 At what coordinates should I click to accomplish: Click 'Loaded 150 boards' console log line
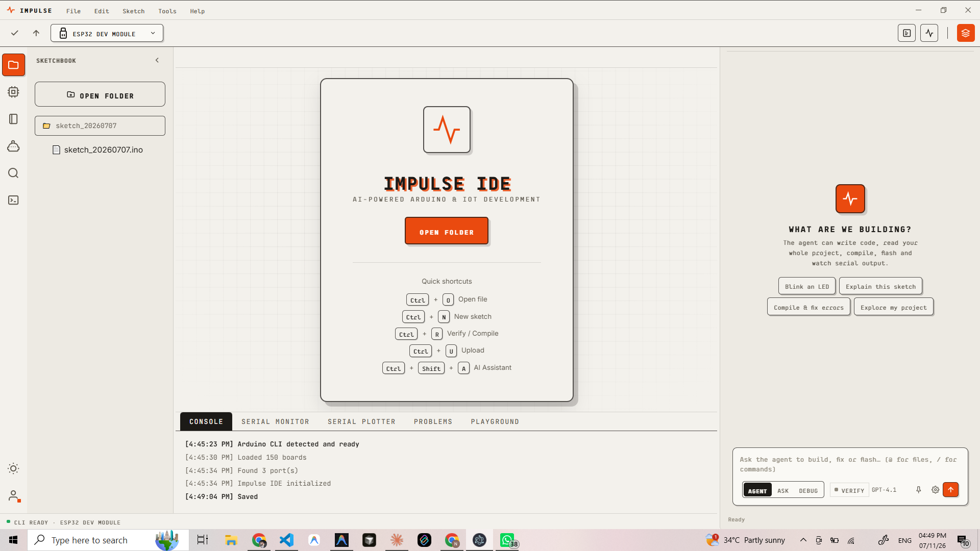coord(246,458)
